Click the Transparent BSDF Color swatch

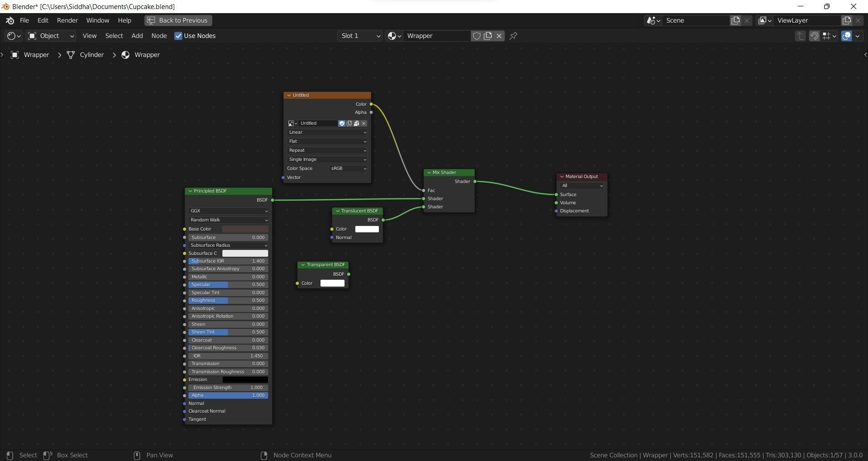(x=332, y=283)
